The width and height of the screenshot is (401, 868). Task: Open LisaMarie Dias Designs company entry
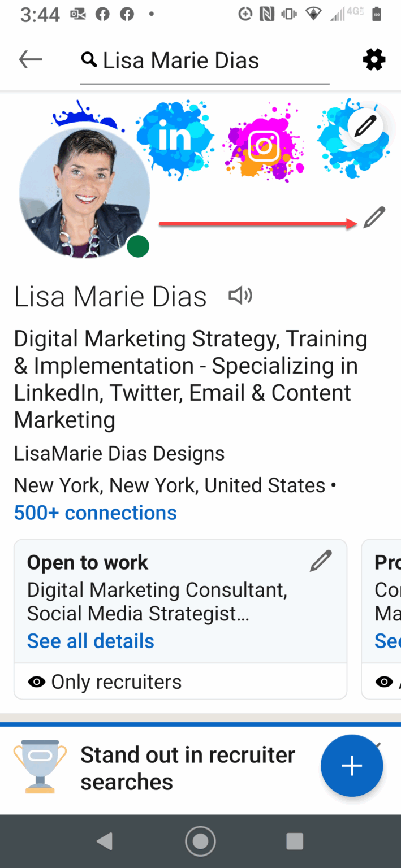coord(119,453)
